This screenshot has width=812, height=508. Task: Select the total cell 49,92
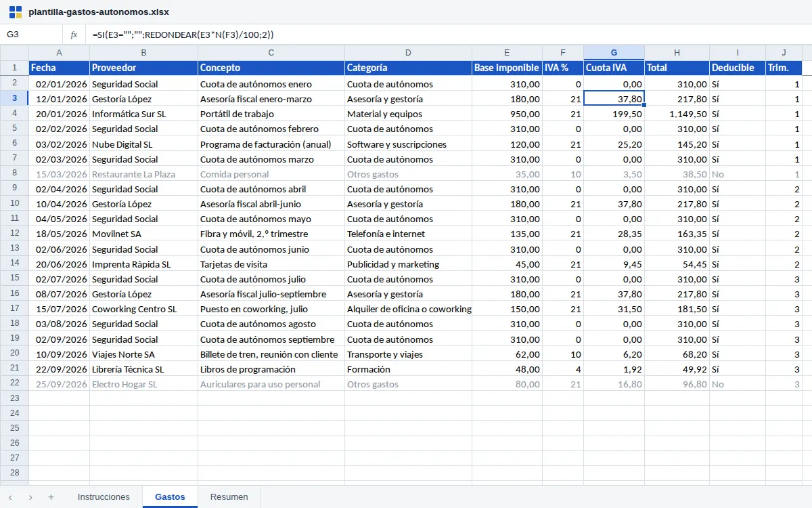point(677,369)
